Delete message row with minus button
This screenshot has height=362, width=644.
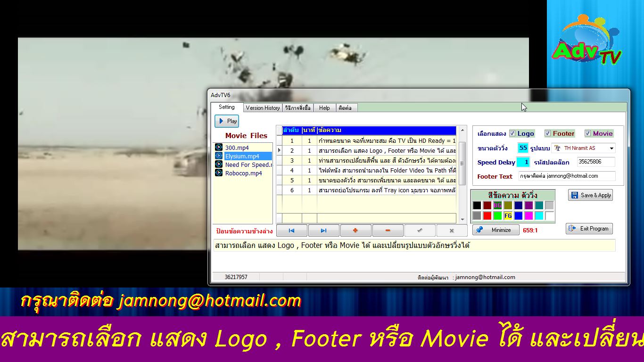pos(388,230)
